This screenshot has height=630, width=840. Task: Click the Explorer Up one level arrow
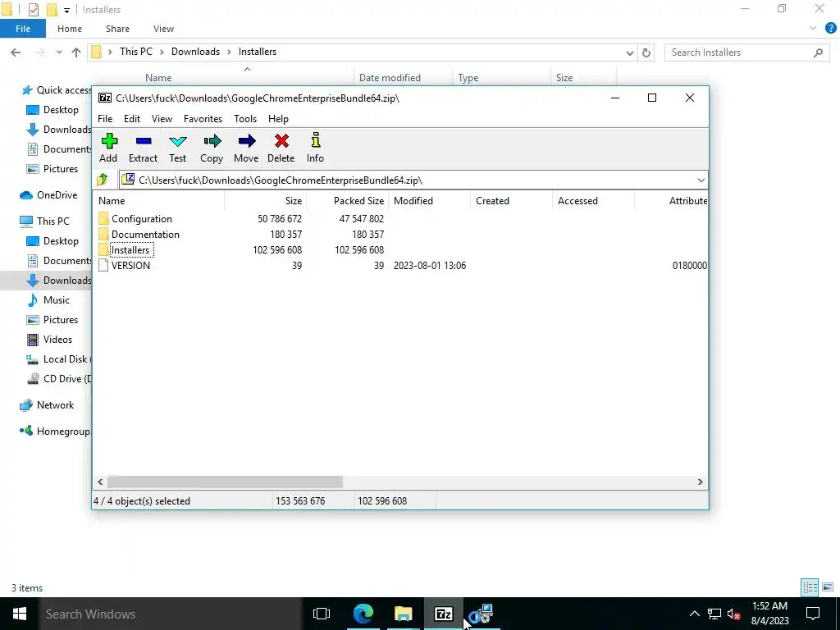tap(76, 52)
